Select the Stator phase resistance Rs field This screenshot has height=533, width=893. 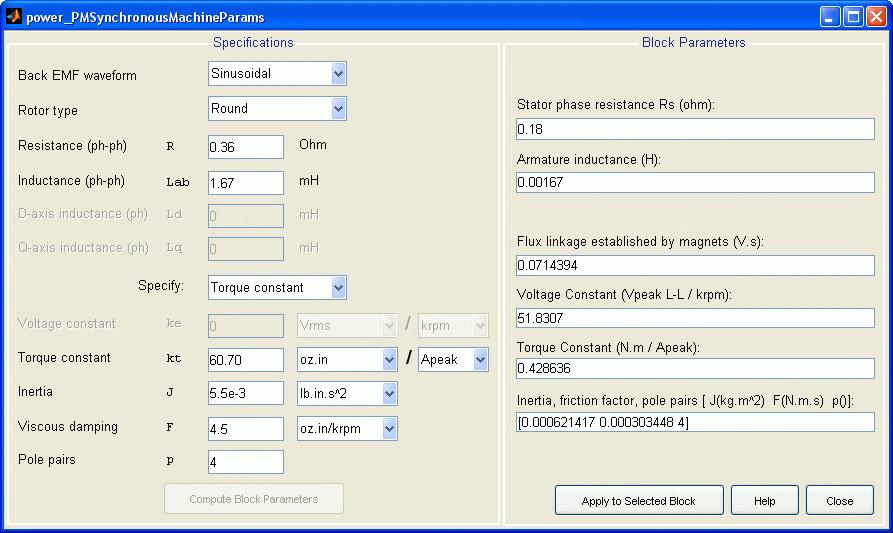695,129
